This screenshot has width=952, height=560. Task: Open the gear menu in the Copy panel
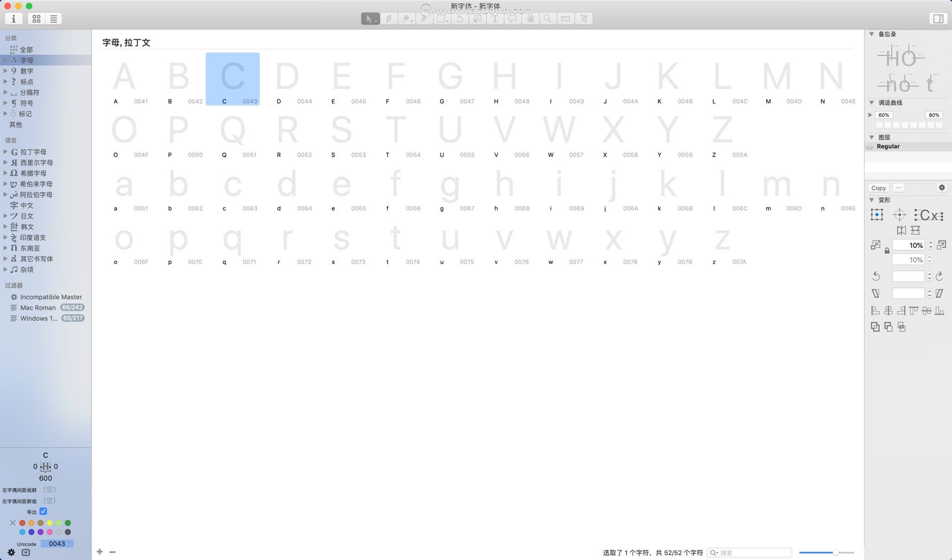[942, 187]
